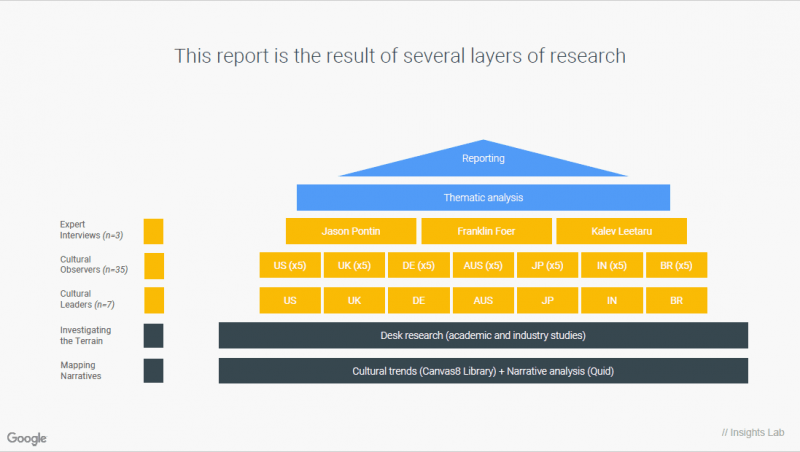
Task: Click yellow swatch beside Expert Interviews
Action: (153, 231)
